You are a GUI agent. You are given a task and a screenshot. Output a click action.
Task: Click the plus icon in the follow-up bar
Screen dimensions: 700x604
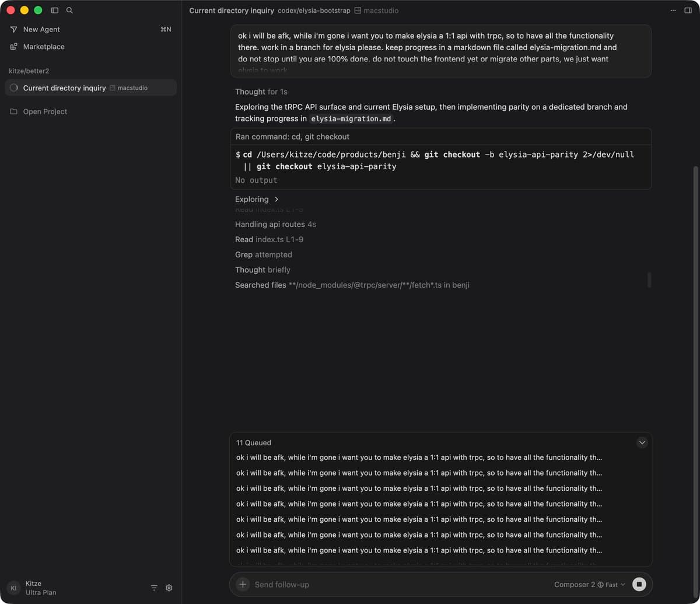242,584
